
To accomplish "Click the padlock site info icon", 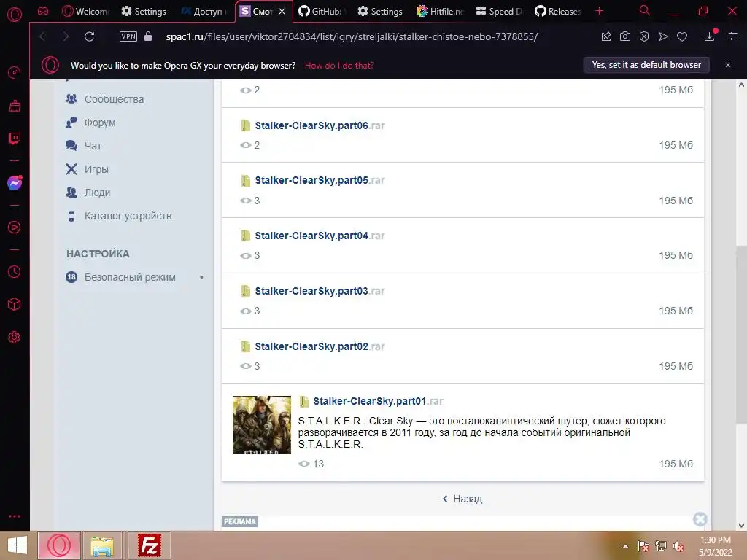I will coord(148,36).
